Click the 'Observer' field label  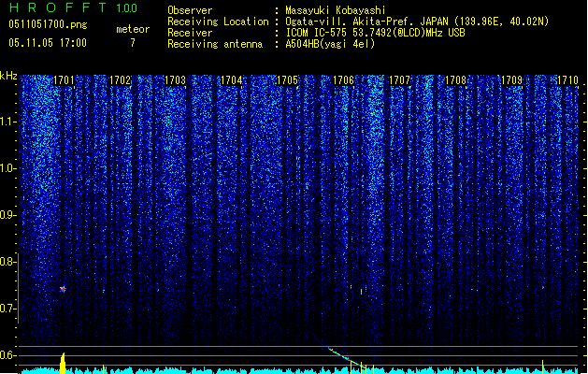click(x=190, y=10)
